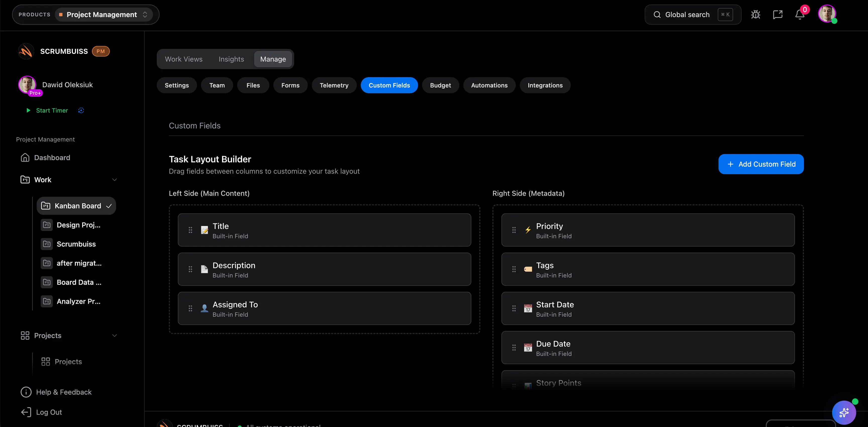Click the Help & Feedback info icon
This screenshot has height=427, width=868.
[26, 392]
